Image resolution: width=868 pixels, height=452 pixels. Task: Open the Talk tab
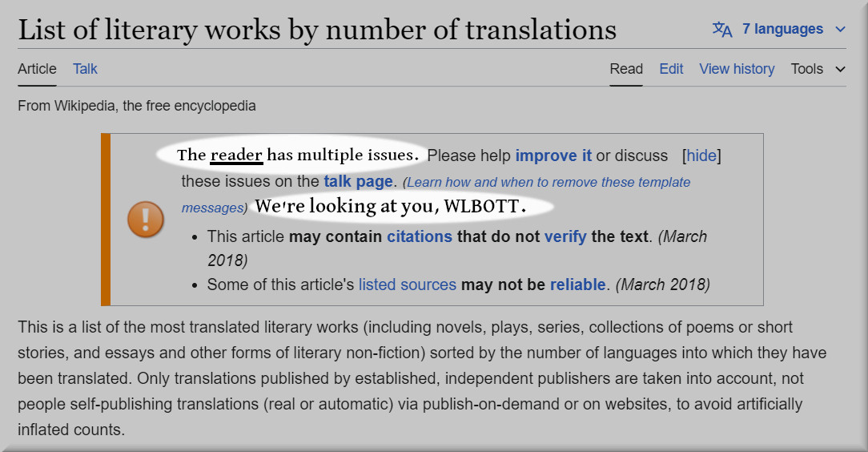(x=85, y=69)
